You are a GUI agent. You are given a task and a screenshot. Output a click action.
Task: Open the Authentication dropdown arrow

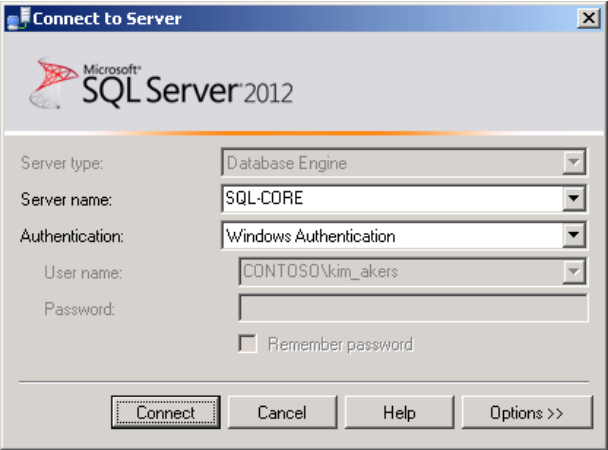click(573, 235)
